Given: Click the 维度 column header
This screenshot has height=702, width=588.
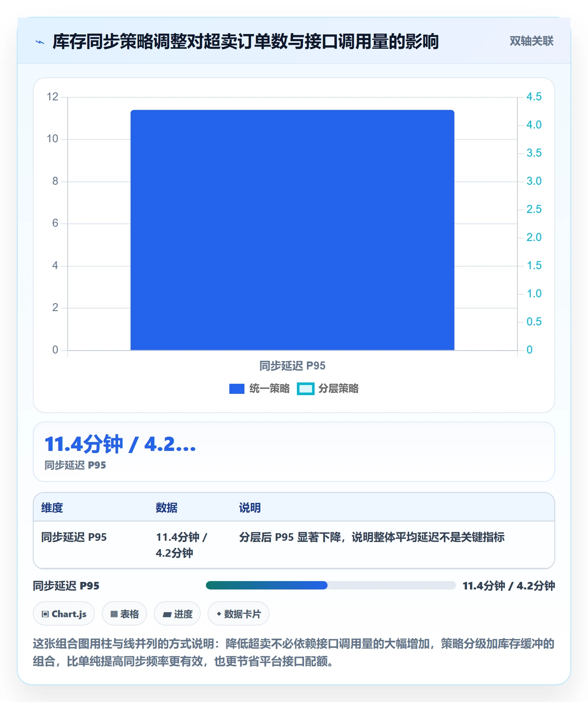Looking at the screenshot, I should click(52, 508).
